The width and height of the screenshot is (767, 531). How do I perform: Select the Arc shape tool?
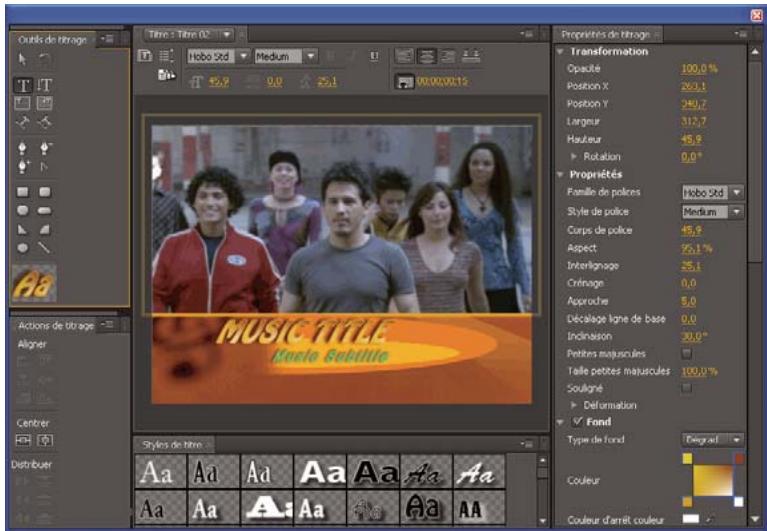click(x=45, y=229)
